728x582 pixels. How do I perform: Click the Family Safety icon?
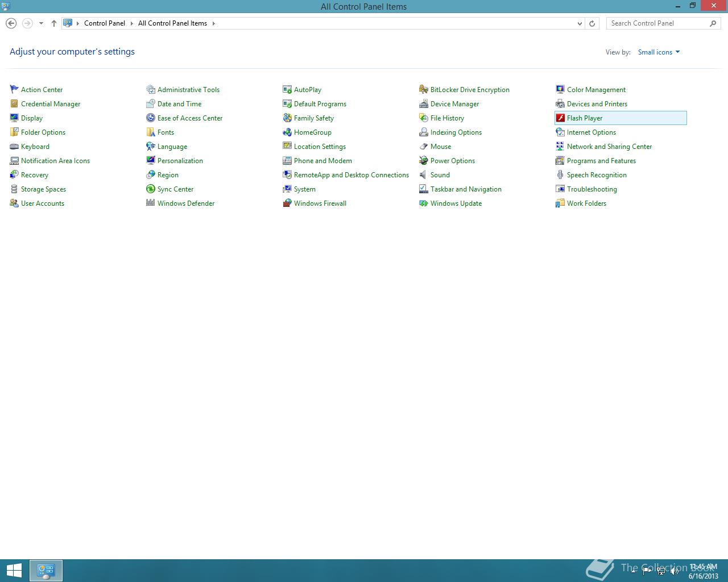pos(287,118)
